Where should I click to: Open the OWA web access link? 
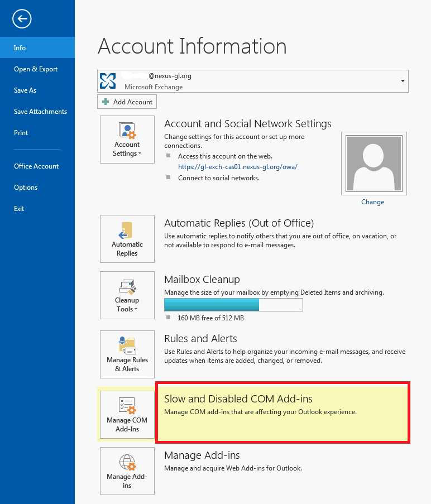(237, 167)
